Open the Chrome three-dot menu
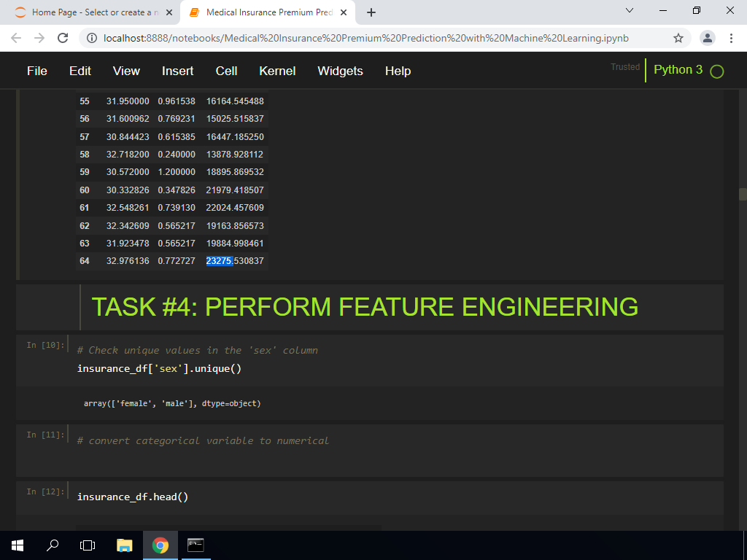The image size is (747, 560). point(731,38)
